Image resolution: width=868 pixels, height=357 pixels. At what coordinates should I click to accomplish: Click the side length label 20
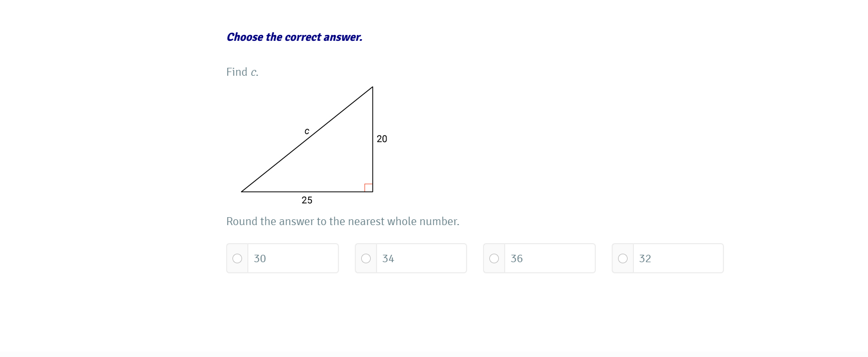click(x=382, y=139)
